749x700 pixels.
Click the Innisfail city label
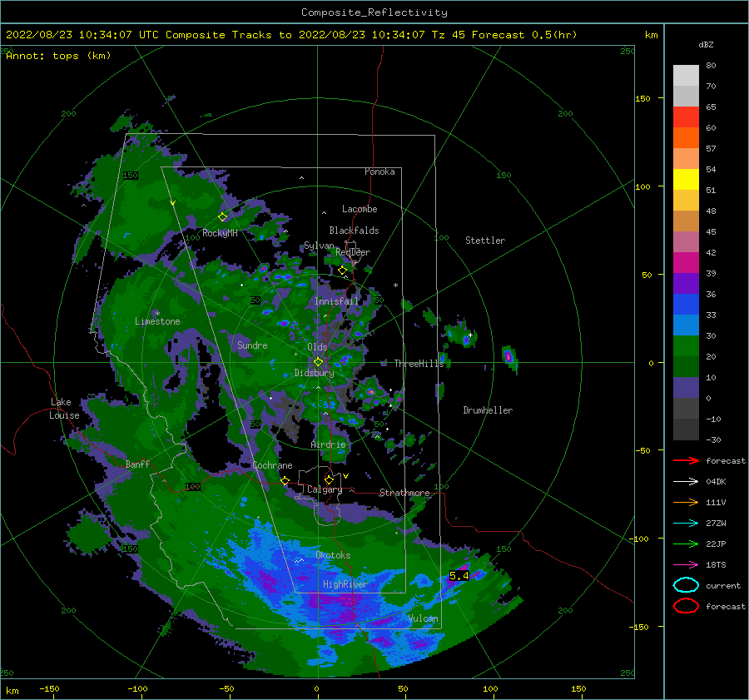coord(336,301)
